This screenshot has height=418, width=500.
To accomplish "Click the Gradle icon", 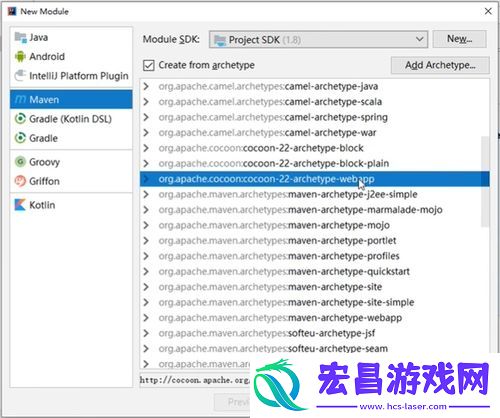I will [20, 138].
